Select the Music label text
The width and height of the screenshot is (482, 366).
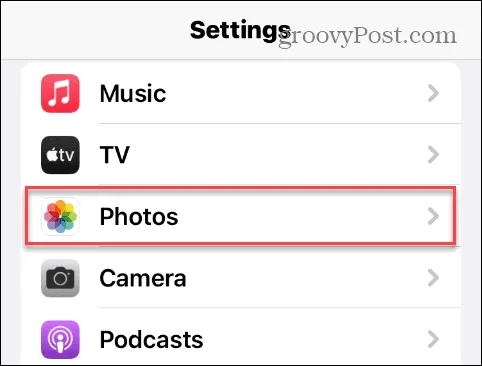pyautogui.click(x=133, y=93)
